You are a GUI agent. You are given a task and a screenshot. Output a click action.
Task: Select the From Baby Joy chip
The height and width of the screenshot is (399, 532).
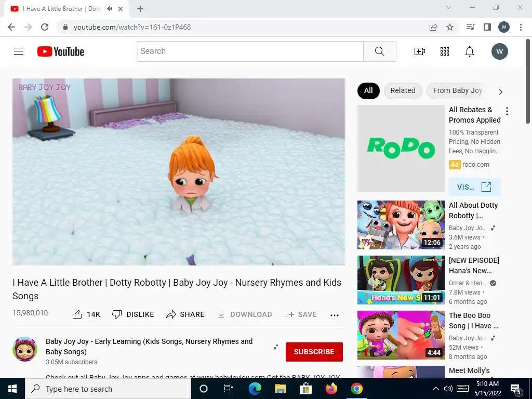point(457,90)
